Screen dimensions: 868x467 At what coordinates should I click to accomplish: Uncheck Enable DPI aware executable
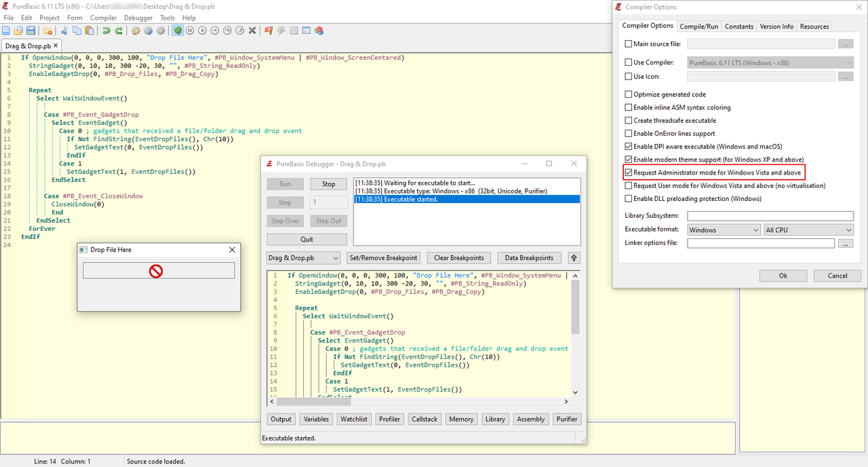pos(629,147)
